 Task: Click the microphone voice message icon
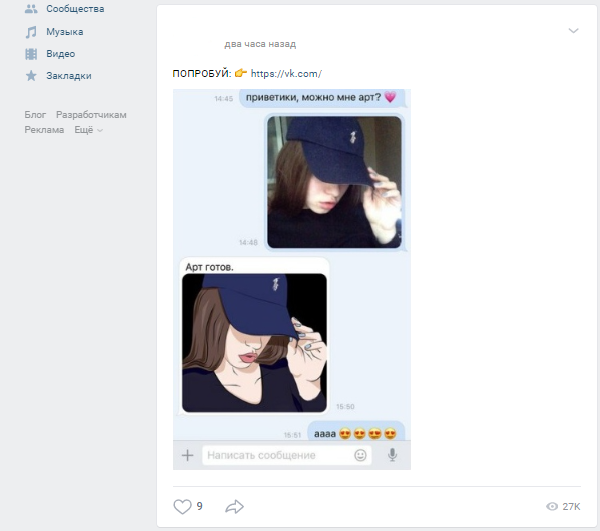[x=392, y=455]
